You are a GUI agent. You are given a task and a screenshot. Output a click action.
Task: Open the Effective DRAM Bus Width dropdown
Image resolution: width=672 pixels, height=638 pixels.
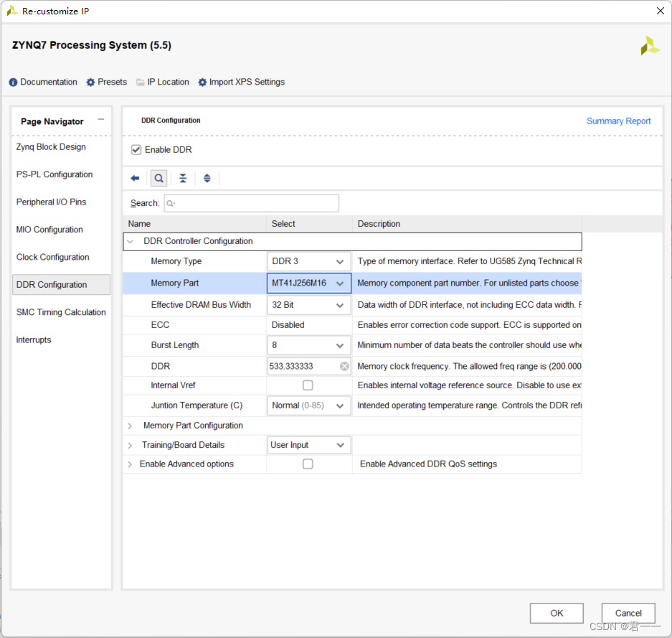pos(308,305)
